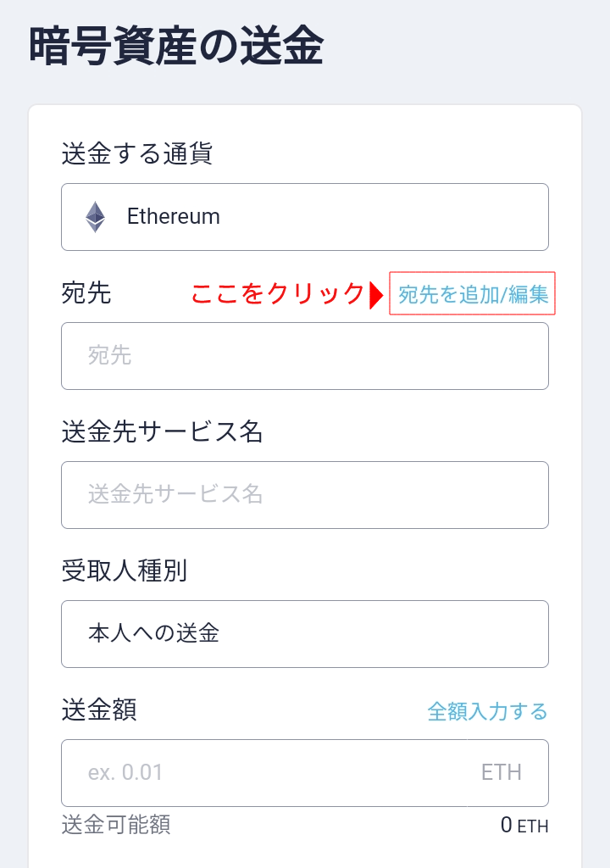The height and width of the screenshot is (868, 610).
Task: Click the 送金額 field label
Action: (99, 710)
